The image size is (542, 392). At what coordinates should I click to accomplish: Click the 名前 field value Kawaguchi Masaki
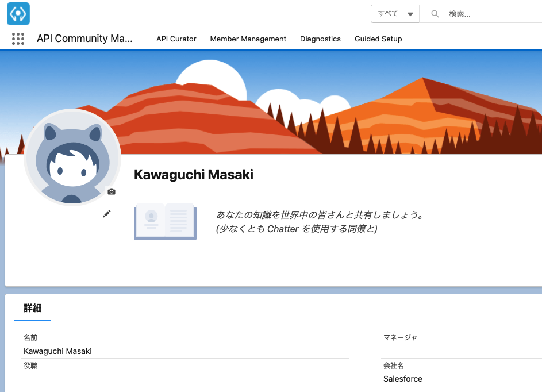pos(57,351)
